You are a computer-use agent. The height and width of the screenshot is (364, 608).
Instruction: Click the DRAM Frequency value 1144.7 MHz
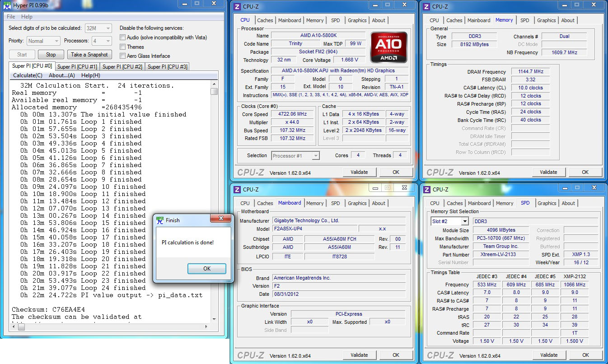click(531, 72)
